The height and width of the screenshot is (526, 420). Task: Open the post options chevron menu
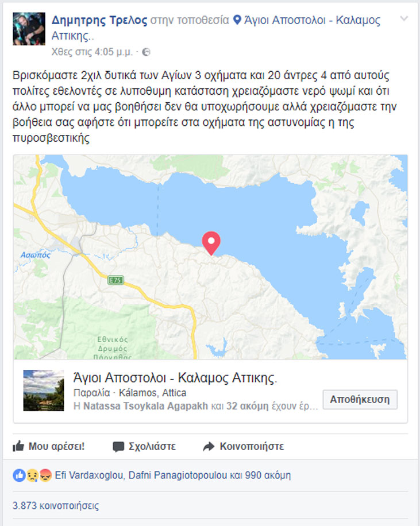coord(404,18)
